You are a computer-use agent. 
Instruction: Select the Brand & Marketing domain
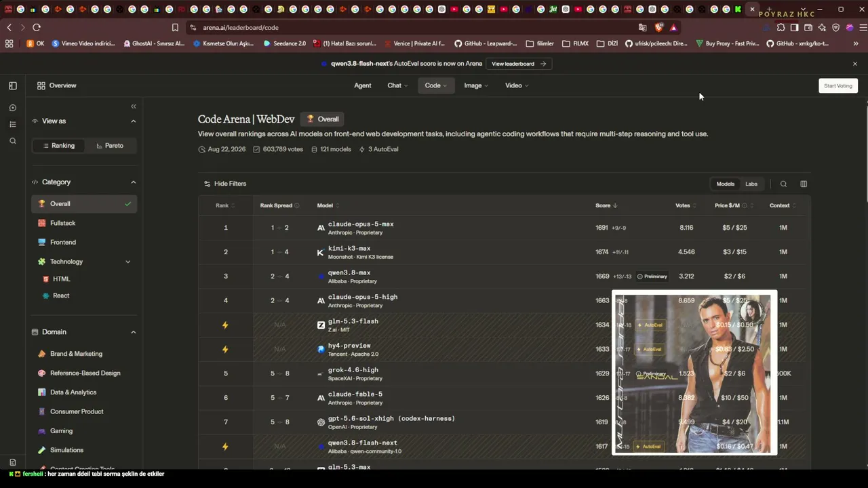(76, 354)
